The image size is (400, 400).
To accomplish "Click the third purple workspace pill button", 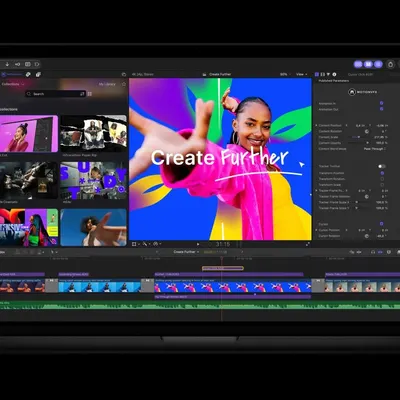I will point(378,64).
